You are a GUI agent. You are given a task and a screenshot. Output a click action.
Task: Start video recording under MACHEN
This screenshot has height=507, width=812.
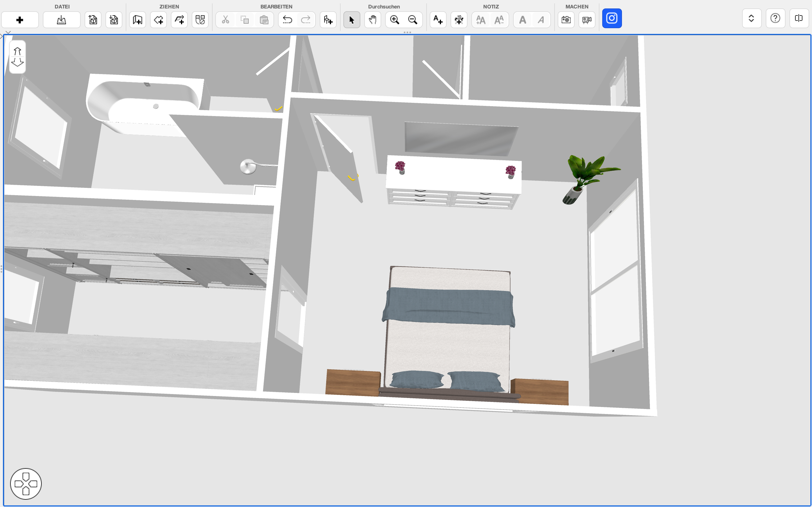pyautogui.click(x=587, y=20)
